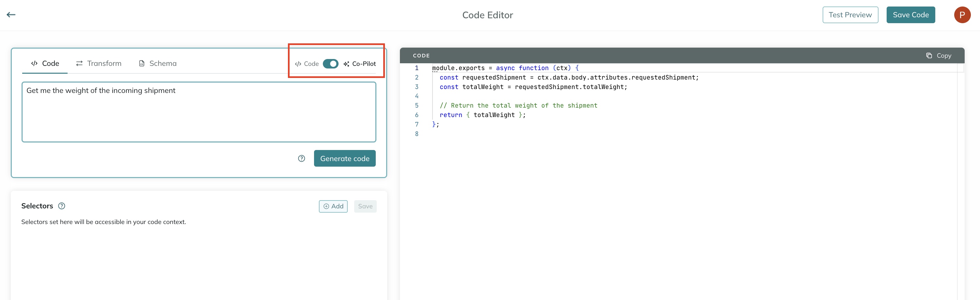Save the code with Save Code
980x300 pixels.
(910, 15)
